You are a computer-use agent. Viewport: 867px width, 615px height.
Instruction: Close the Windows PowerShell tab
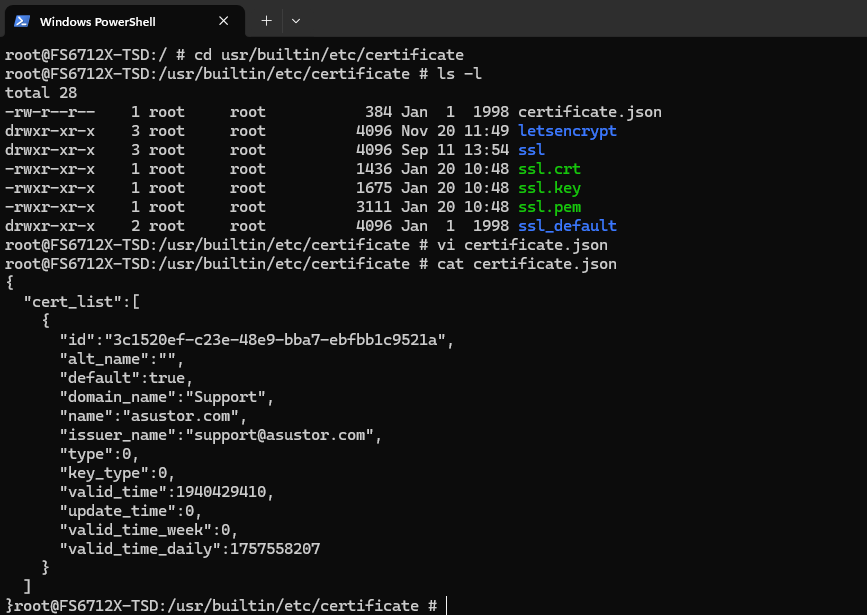[x=226, y=21]
